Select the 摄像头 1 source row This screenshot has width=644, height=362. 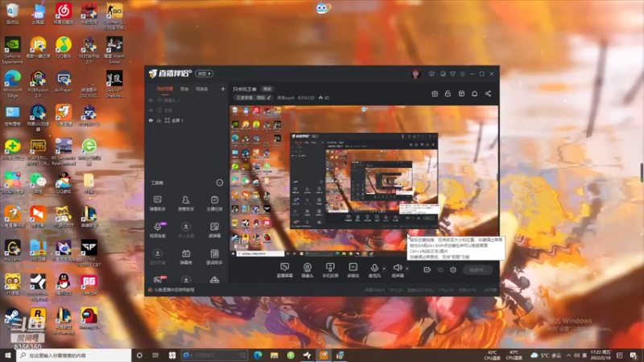point(187,100)
